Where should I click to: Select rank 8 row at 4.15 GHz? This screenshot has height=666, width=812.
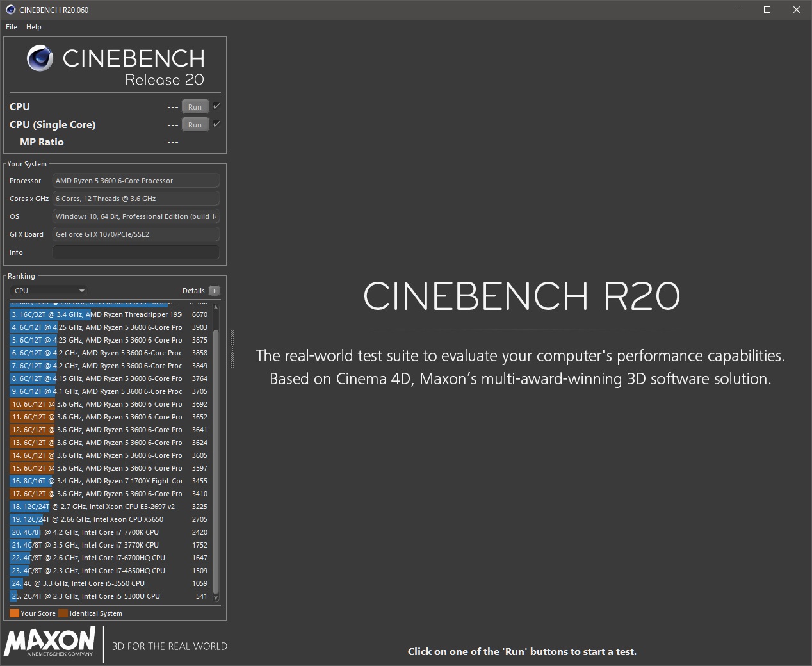pyautogui.click(x=110, y=378)
